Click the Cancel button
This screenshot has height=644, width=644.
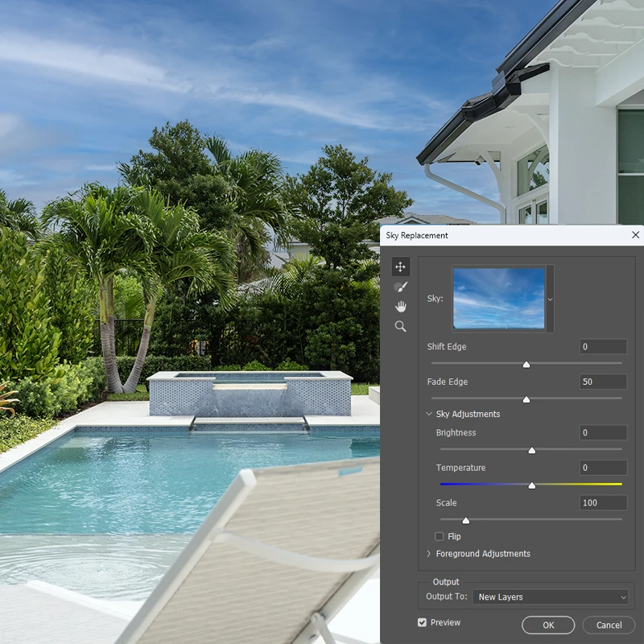[609, 625]
